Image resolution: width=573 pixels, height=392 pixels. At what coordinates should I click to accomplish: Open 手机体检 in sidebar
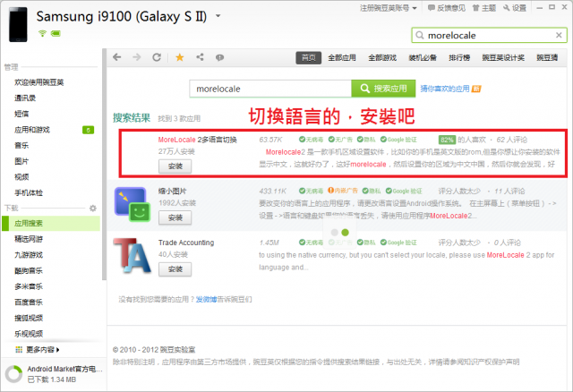pos(29,192)
